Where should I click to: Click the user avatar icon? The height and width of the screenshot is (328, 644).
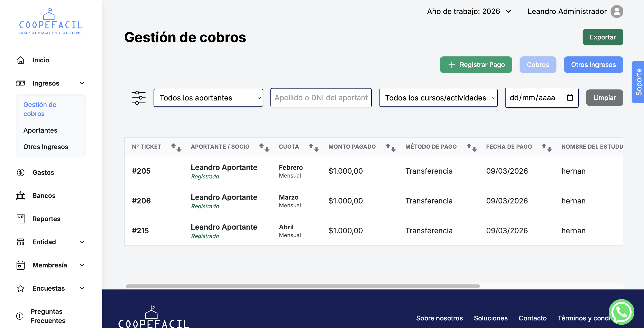(x=617, y=11)
